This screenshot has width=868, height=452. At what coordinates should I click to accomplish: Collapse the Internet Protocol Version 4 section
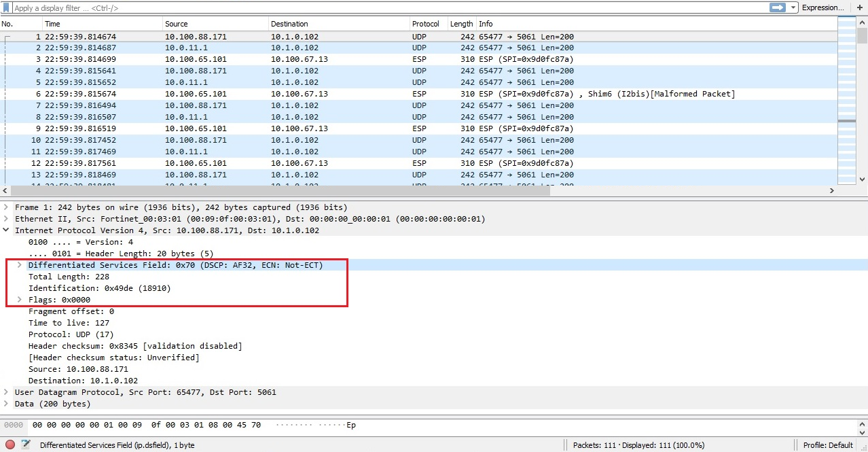[x=6, y=230]
